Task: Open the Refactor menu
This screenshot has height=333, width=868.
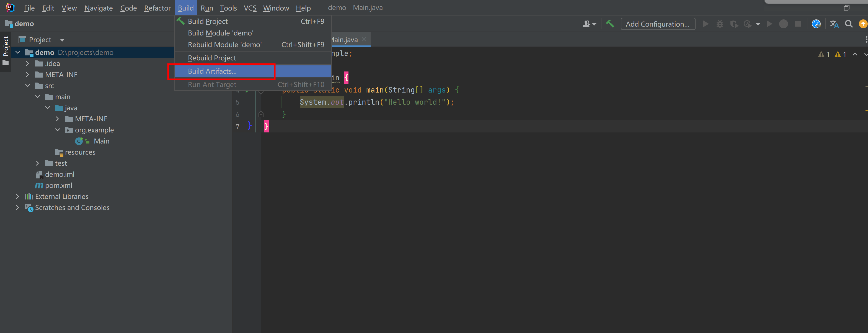Action: [x=157, y=8]
